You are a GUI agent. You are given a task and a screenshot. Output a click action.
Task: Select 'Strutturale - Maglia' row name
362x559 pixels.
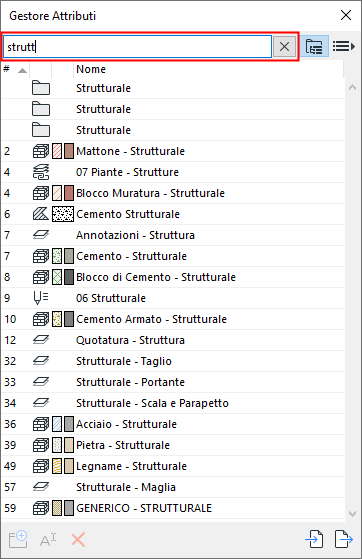coord(126,487)
